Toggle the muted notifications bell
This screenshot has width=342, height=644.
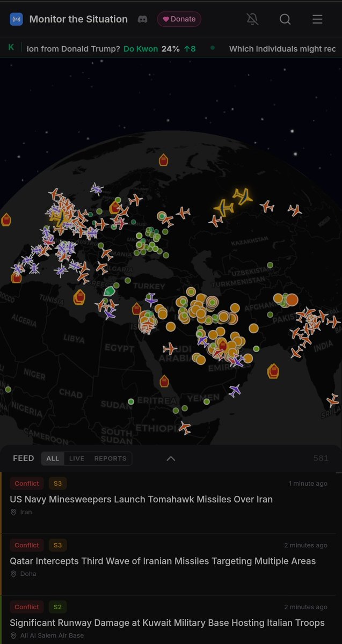coord(252,19)
